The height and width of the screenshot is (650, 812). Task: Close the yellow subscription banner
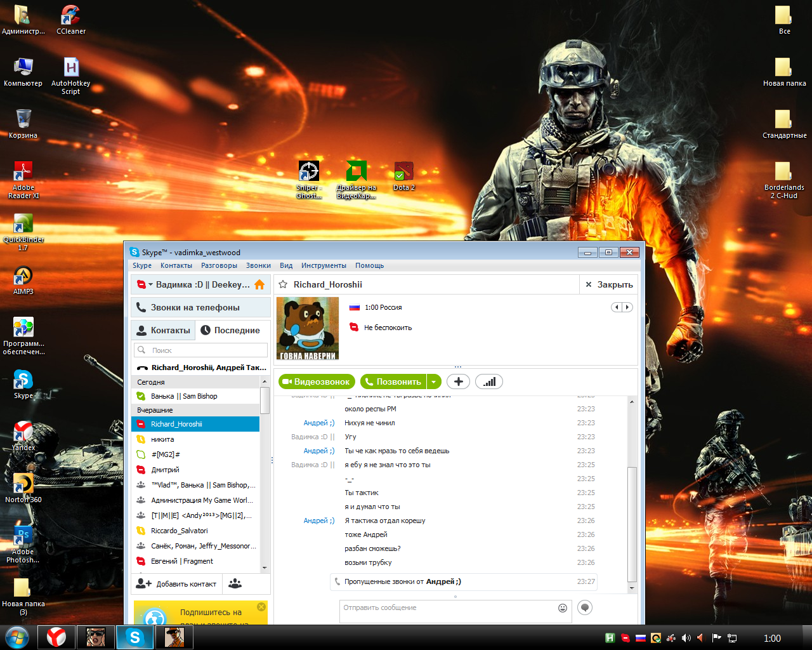point(261,607)
